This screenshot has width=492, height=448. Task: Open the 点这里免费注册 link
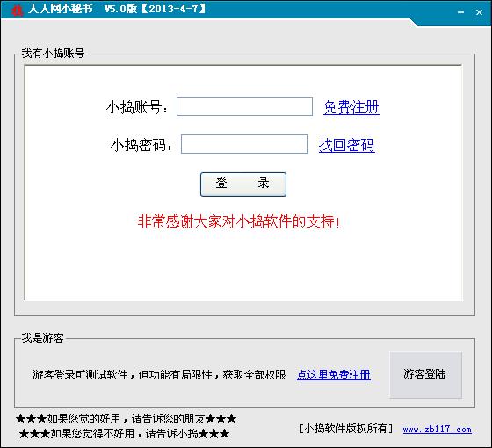[334, 374]
